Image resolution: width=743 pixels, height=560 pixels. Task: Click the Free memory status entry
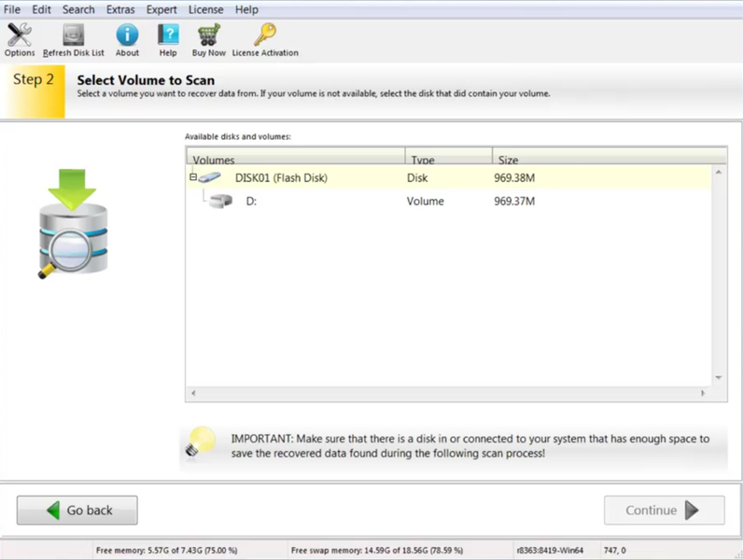click(167, 551)
